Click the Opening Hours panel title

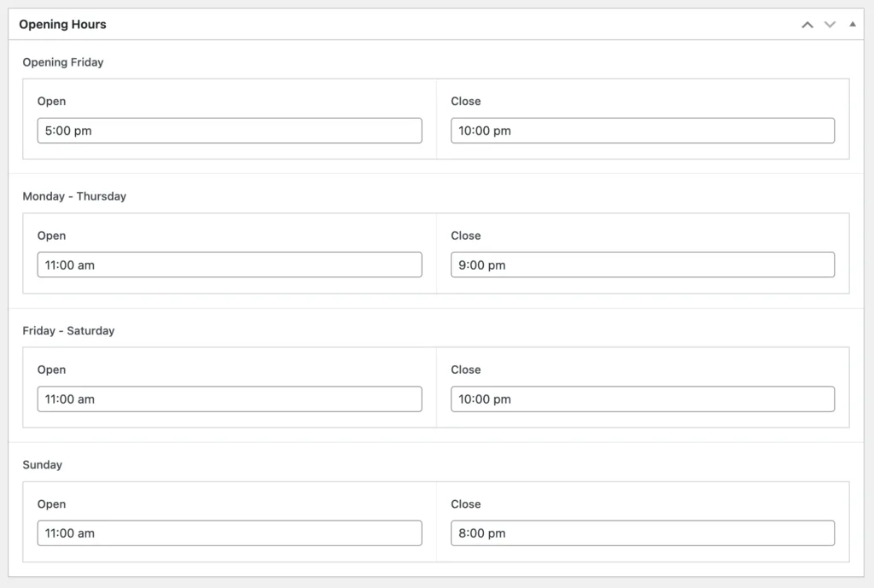click(62, 25)
